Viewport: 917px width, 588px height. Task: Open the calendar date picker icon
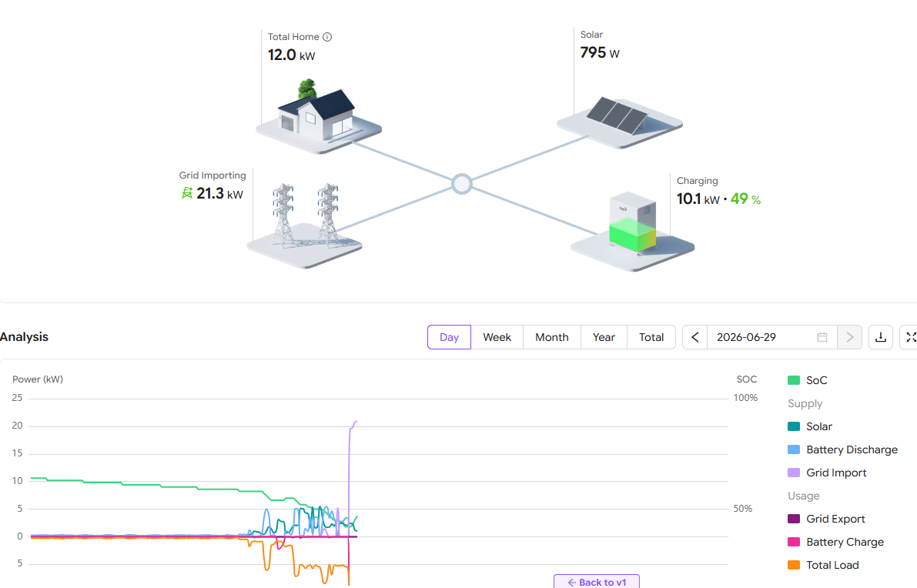822,337
